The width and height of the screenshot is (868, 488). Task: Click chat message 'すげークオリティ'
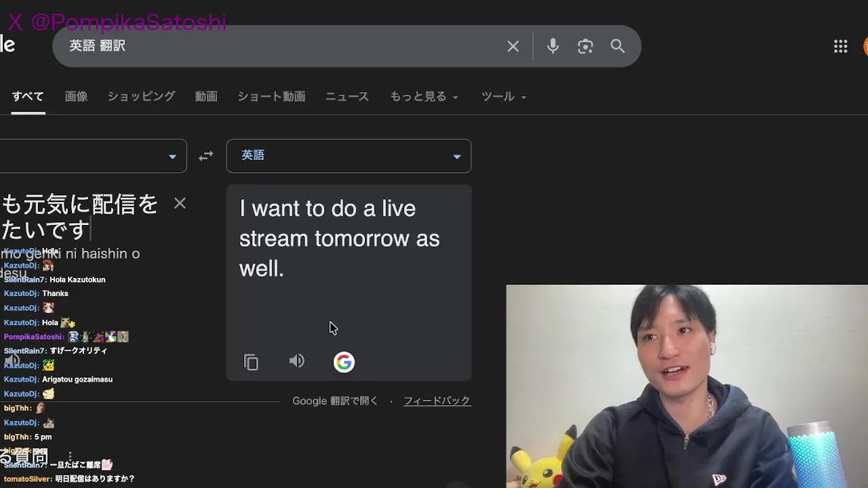click(x=78, y=351)
